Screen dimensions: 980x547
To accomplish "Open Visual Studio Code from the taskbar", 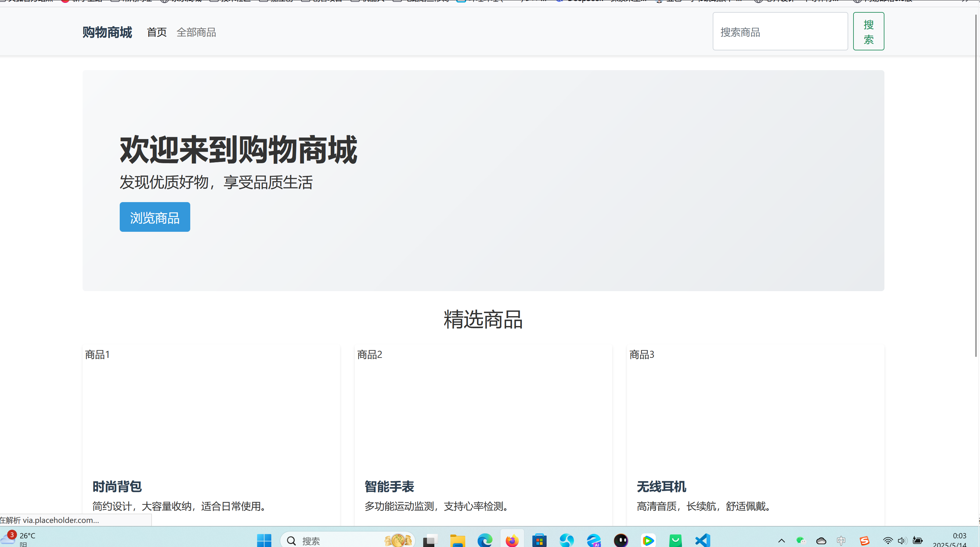I will tap(703, 540).
